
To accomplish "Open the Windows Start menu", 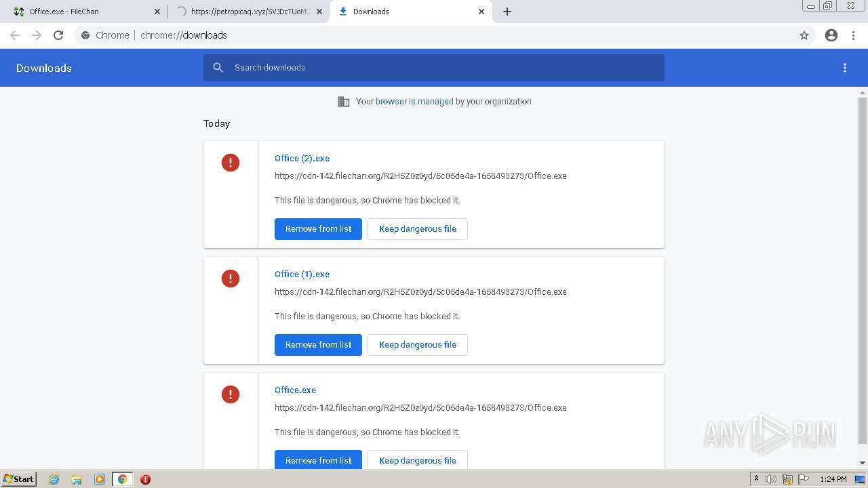I will pyautogui.click(x=19, y=479).
